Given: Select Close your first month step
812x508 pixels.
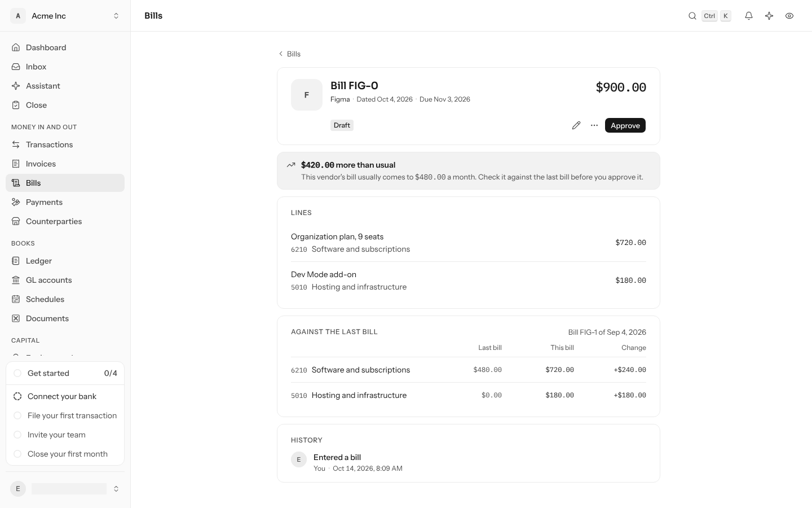Looking at the screenshot, I should [65, 454].
